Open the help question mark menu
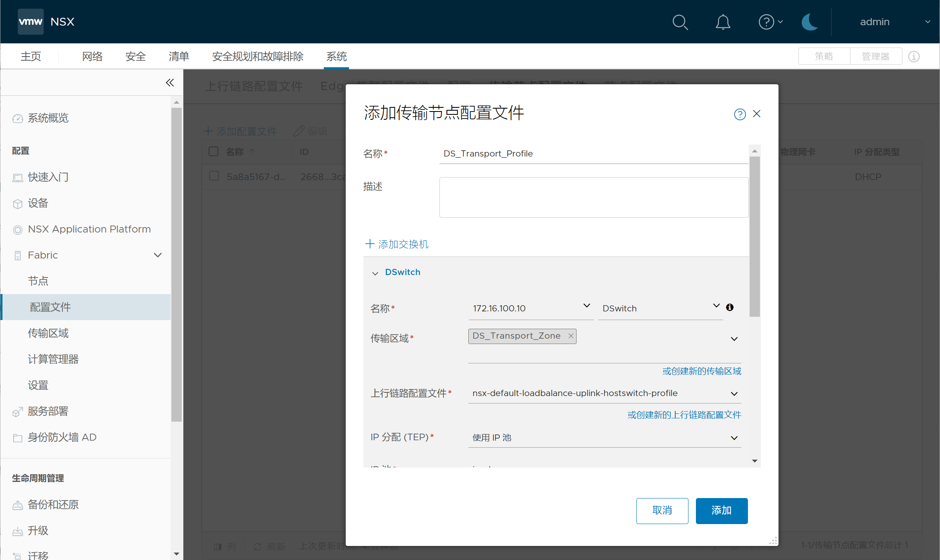 coord(767,22)
